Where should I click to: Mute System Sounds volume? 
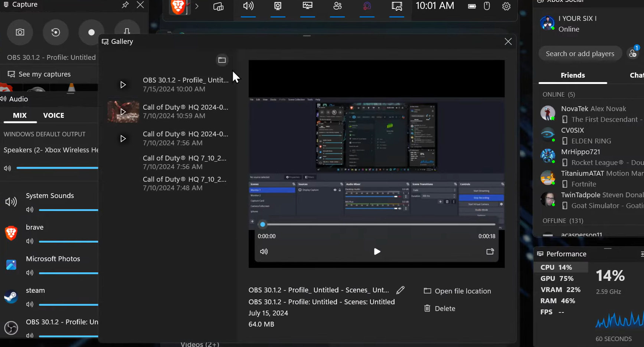[x=30, y=210]
